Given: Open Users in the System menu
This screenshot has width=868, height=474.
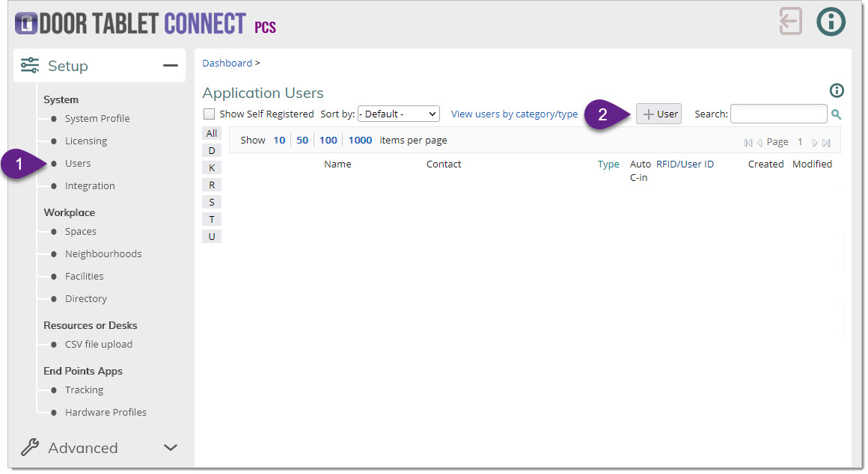Looking at the screenshot, I should click(x=78, y=163).
